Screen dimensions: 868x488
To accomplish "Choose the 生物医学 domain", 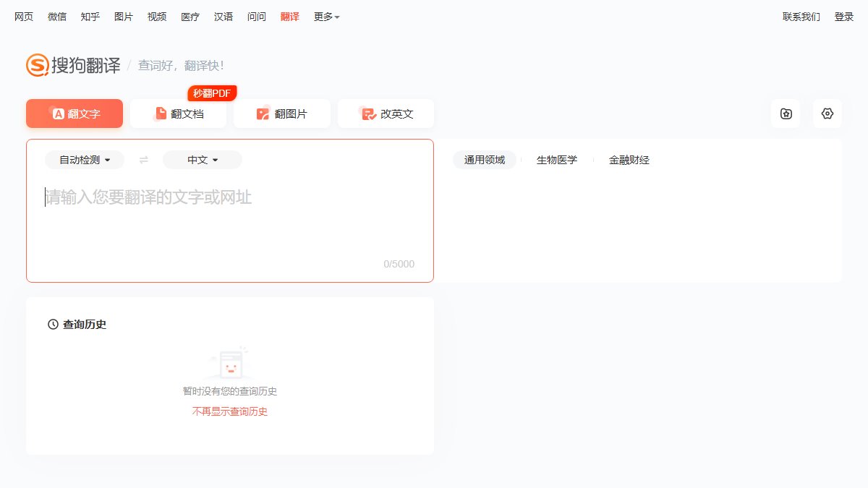I will click(557, 160).
